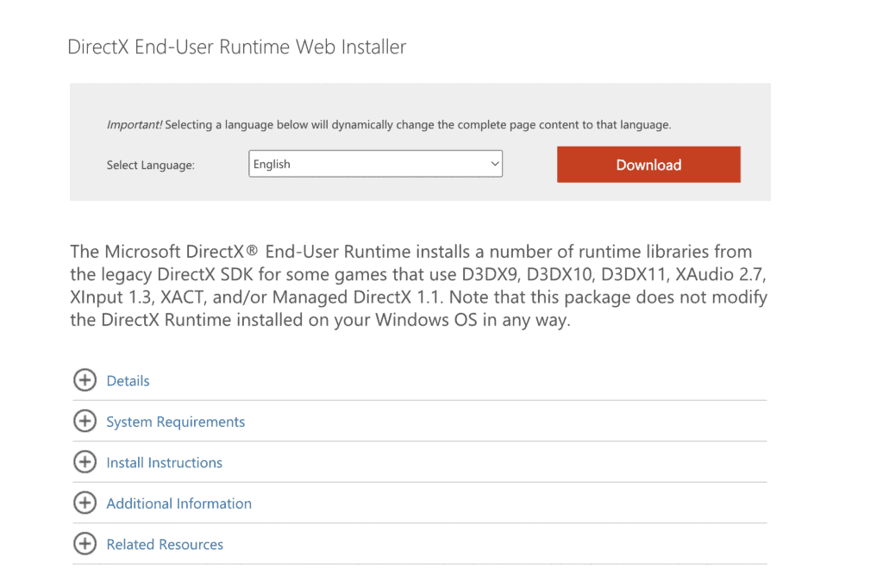Open the Select Language dropdown

coord(375,164)
